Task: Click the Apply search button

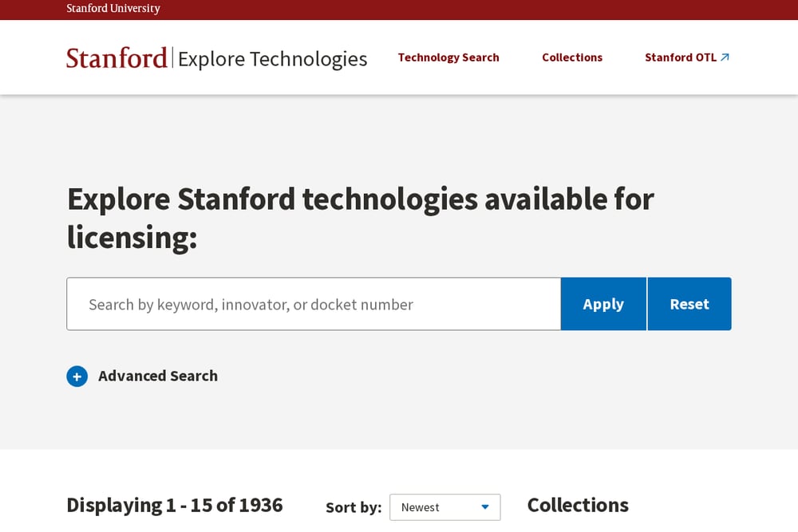Action: pos(603,304)
